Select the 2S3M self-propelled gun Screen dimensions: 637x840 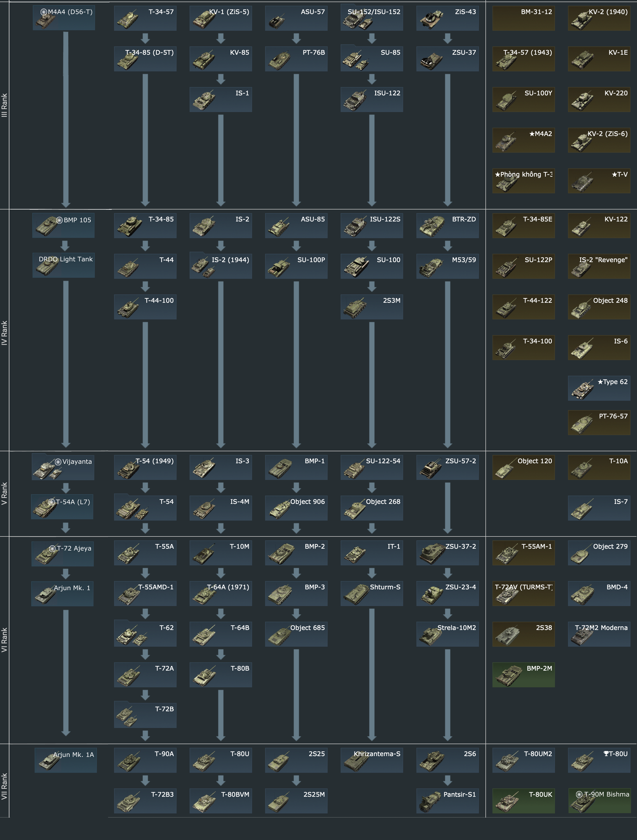coord(372,306)
